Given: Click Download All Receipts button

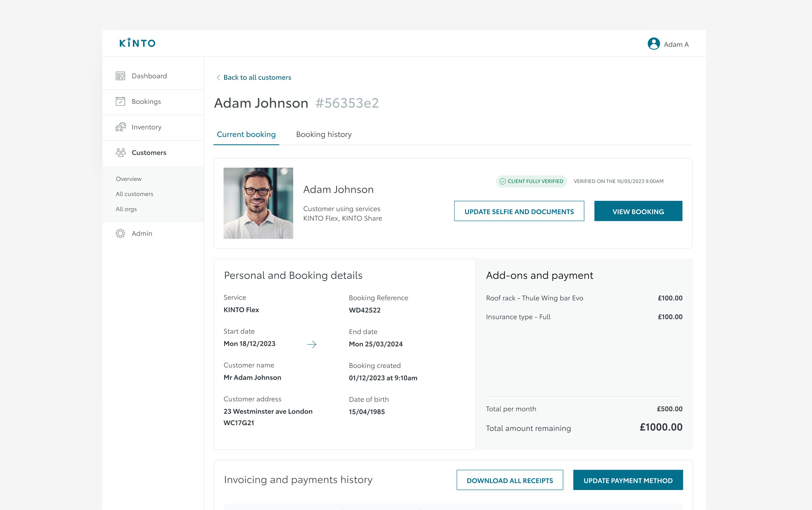Looking at the screenshot, I should [x=510, y=480].
